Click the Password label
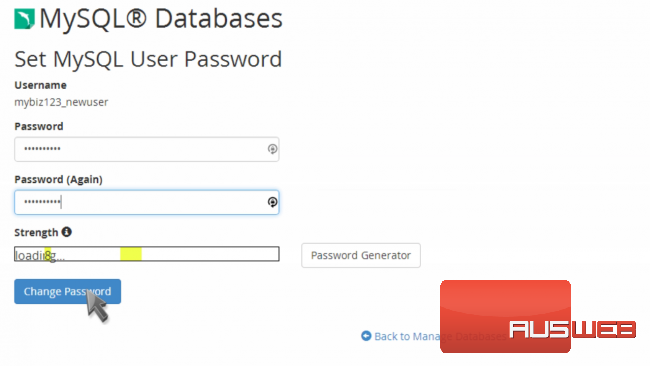 39,126
